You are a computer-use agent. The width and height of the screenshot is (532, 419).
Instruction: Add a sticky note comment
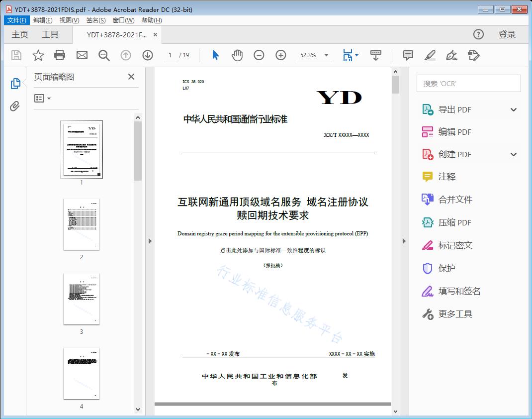408,56
